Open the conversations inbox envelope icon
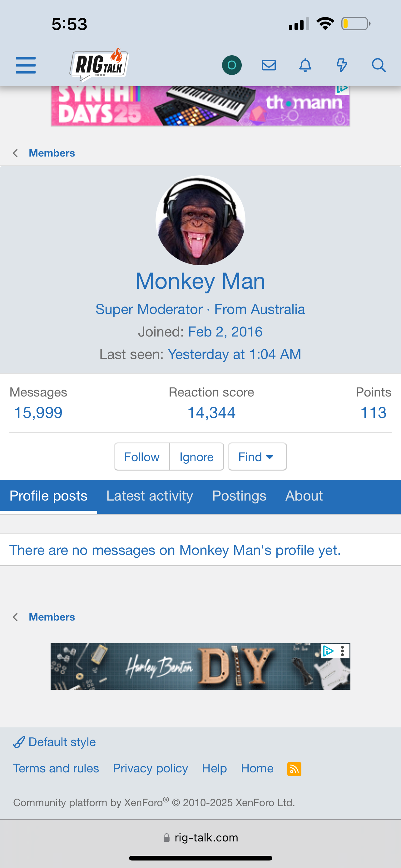This screenshot has height=868, width=401. (x=269, y=65)
